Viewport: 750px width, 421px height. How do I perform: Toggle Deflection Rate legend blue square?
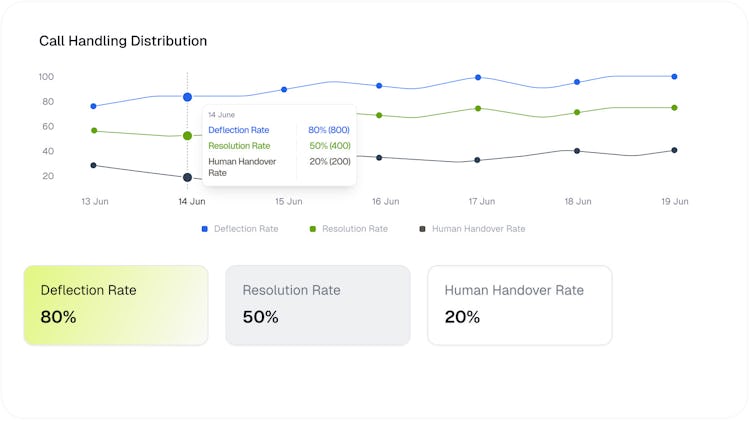[205, 229]
